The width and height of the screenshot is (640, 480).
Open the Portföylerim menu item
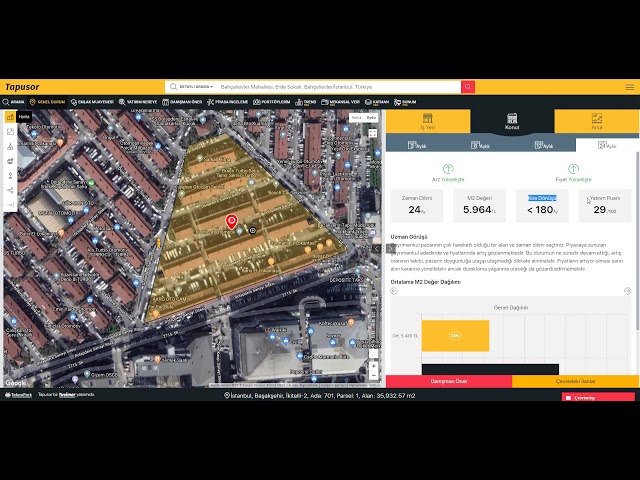point(271,102)
